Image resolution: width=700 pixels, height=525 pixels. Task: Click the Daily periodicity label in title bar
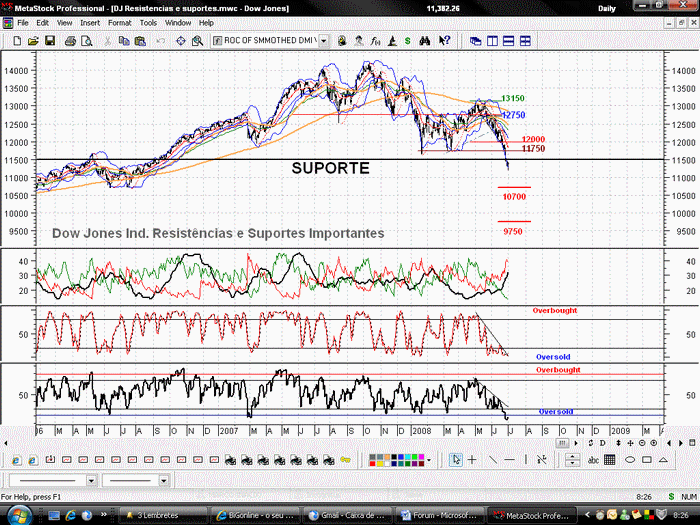pos(606,8)
